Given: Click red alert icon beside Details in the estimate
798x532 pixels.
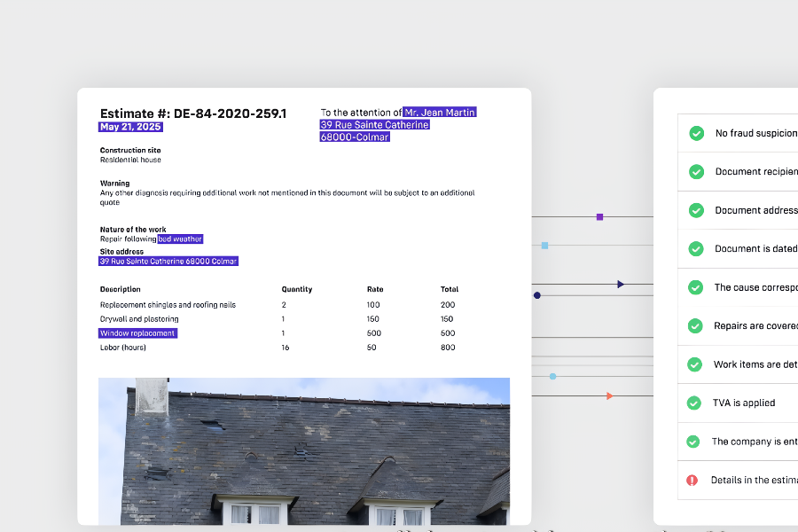Looking at the screenshot, I should pos(692,480).
